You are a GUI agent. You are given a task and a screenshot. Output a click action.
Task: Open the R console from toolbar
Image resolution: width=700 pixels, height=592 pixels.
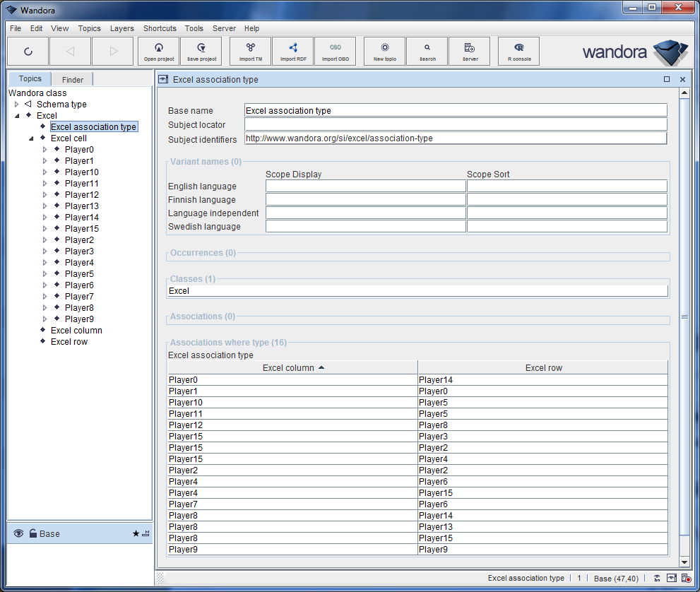click(519, 52)
